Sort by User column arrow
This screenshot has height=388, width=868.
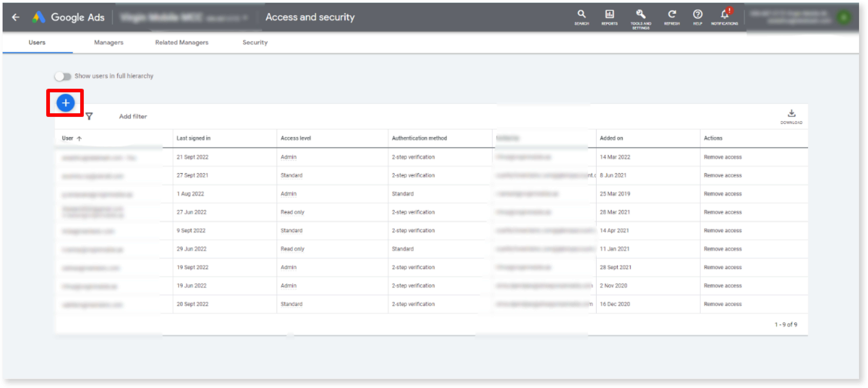click(x=79, y=138)
